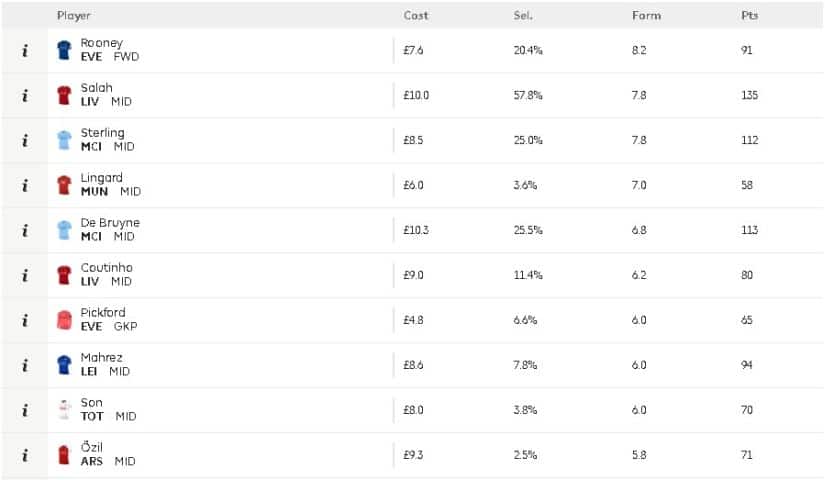
Task: Click Salah's red Liverpool shirt icon
Action: (64, 95)
